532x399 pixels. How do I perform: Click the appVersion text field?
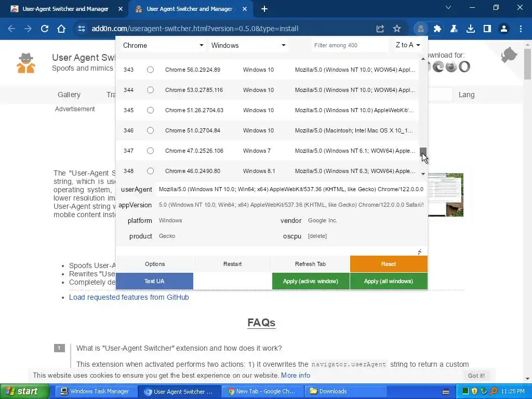click(x=291, y=205)
